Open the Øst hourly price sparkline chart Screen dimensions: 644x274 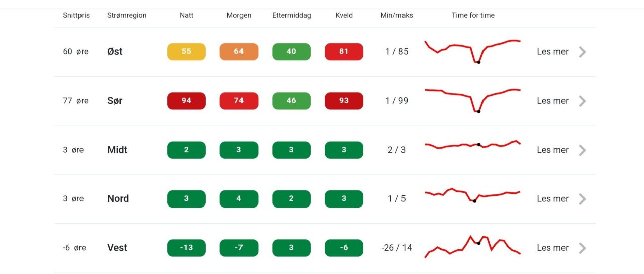point(472,51)
